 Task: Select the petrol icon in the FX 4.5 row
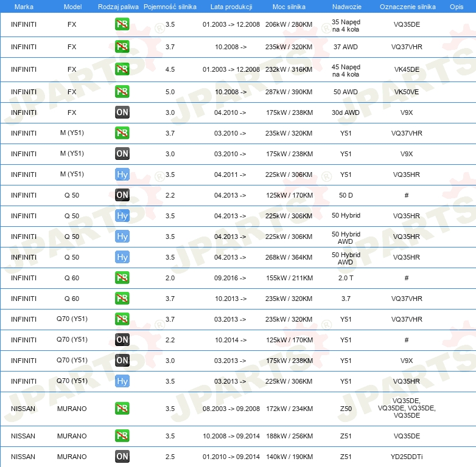(x=122, y=69)
